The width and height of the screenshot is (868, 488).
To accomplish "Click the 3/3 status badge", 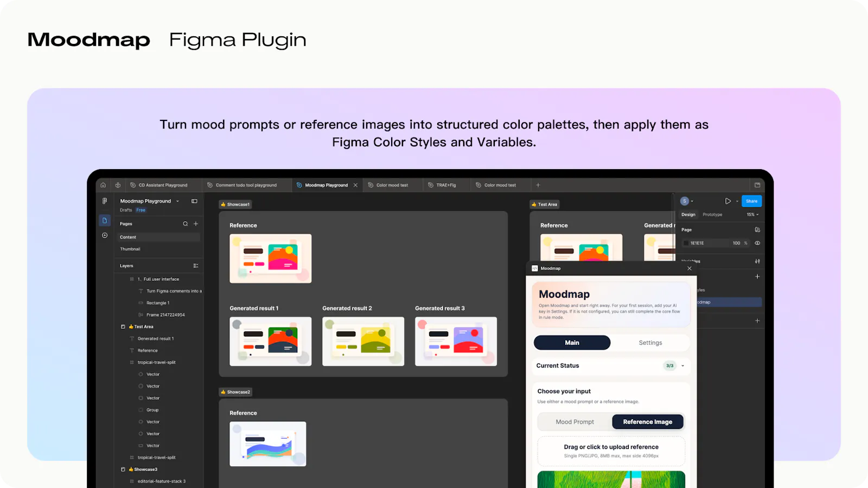I will pos(670,366).
